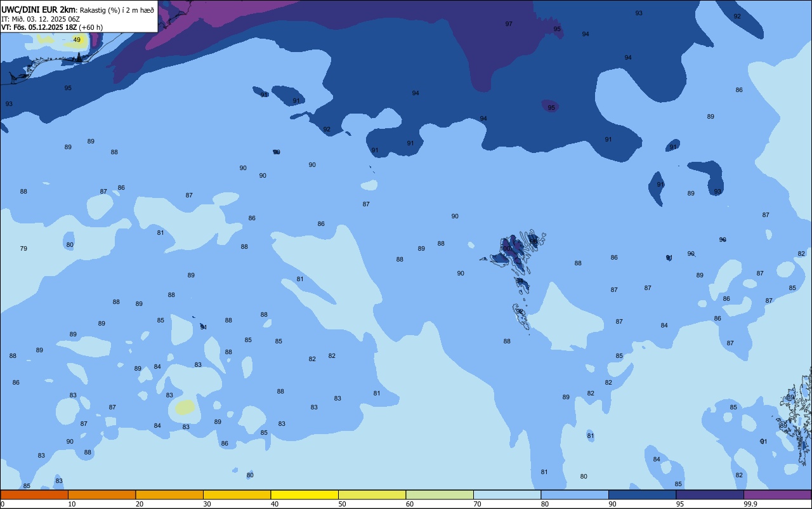Click the '0' legend tick label

point(3,504)
